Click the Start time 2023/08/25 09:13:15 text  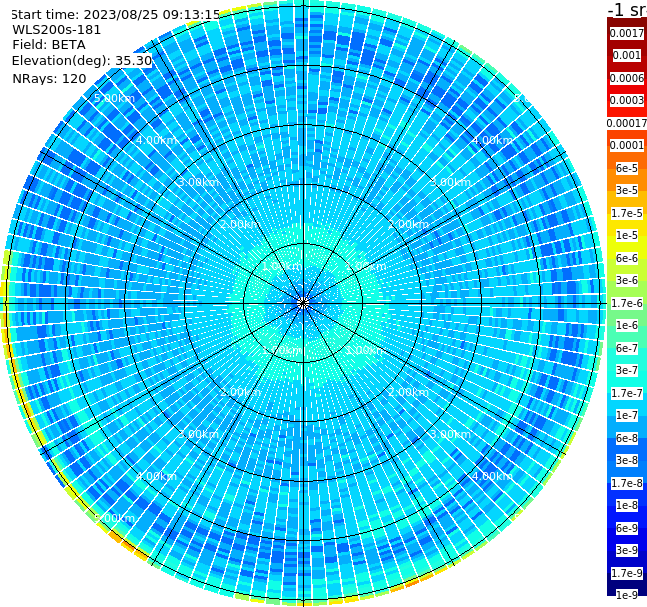coord(116,15)
